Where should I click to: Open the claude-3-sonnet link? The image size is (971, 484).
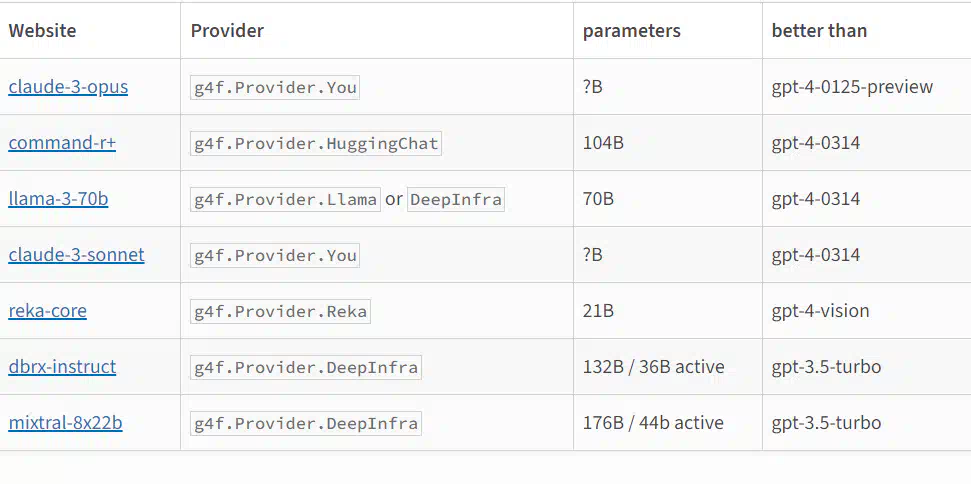pos(76,255)
